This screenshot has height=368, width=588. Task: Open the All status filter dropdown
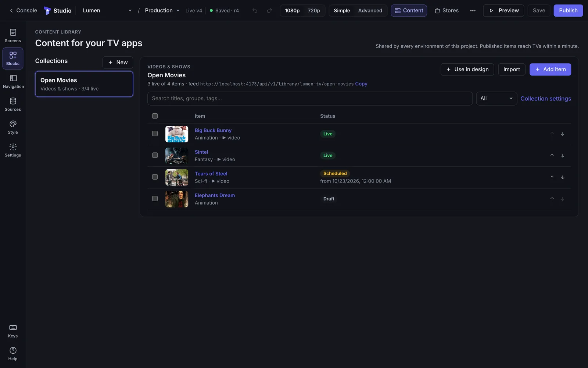point(496,99)
